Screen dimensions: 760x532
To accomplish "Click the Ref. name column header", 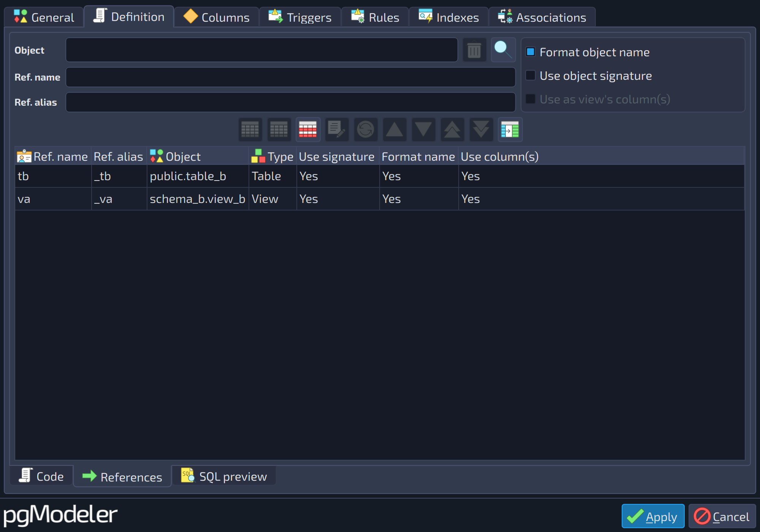I will (x=53, y=157).
